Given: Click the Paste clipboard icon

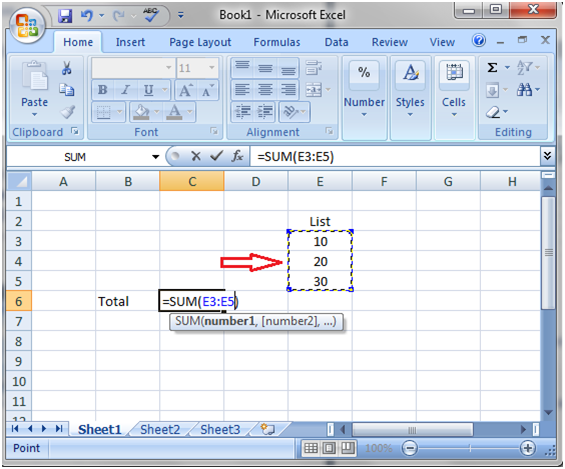Looking at the screenshot, I should coord(34,75).
